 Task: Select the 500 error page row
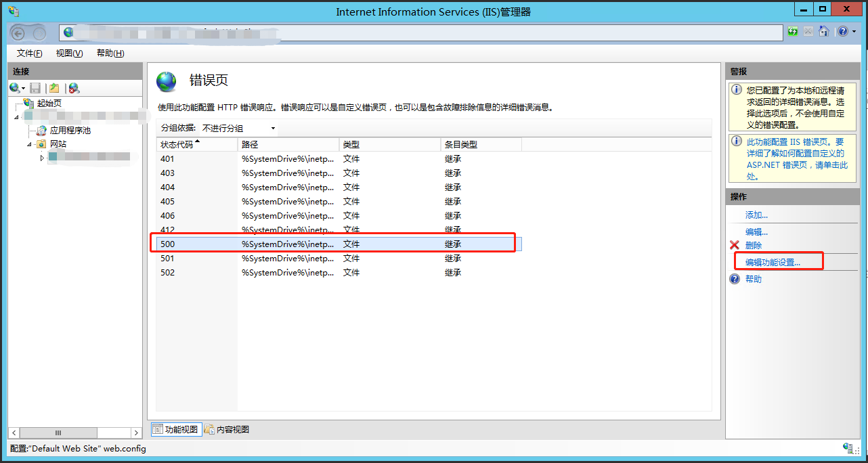pos(339,244)
